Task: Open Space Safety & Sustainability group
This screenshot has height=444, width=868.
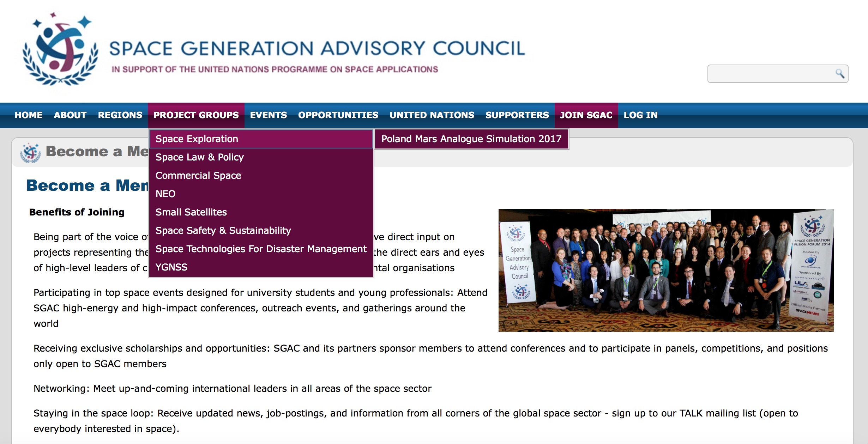Action: [261, 231]
